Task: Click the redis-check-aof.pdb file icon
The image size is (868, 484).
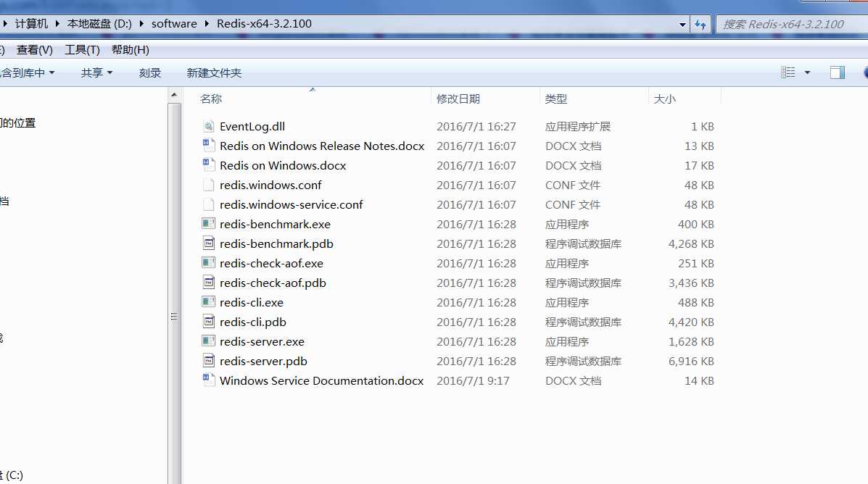Action: point(208,283)
